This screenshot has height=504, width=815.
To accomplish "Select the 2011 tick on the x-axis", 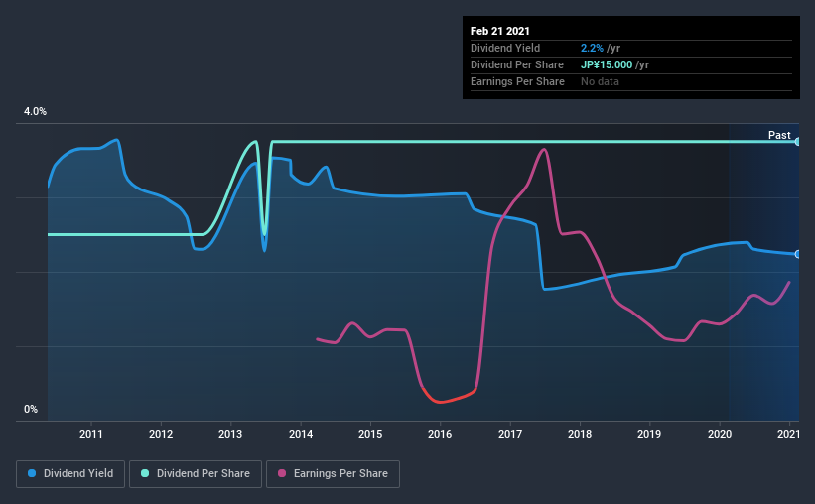I will (91, 434).
